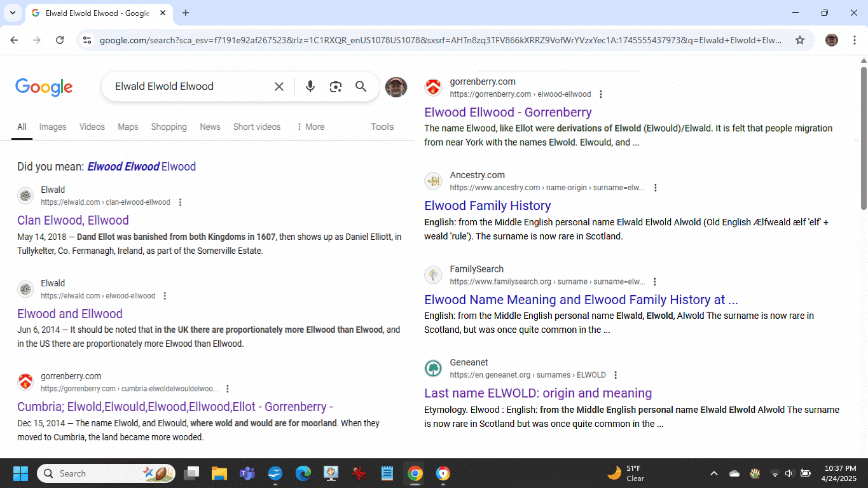Open the Chrome profile avatar in toolbar
Viewport: 868px width, 488px height.
click(x=832, y=40)
